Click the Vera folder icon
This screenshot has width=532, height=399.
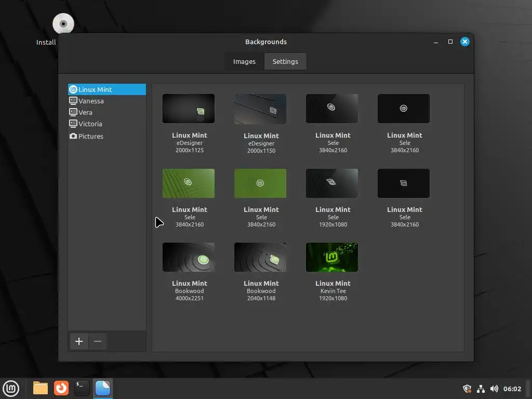point(73,112)
